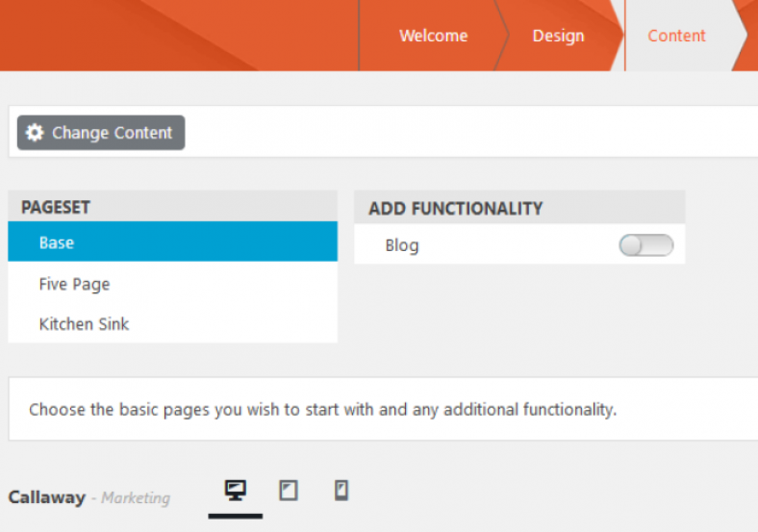Select the Base pageset
The image size is (758, 532).
pos(172,241)
